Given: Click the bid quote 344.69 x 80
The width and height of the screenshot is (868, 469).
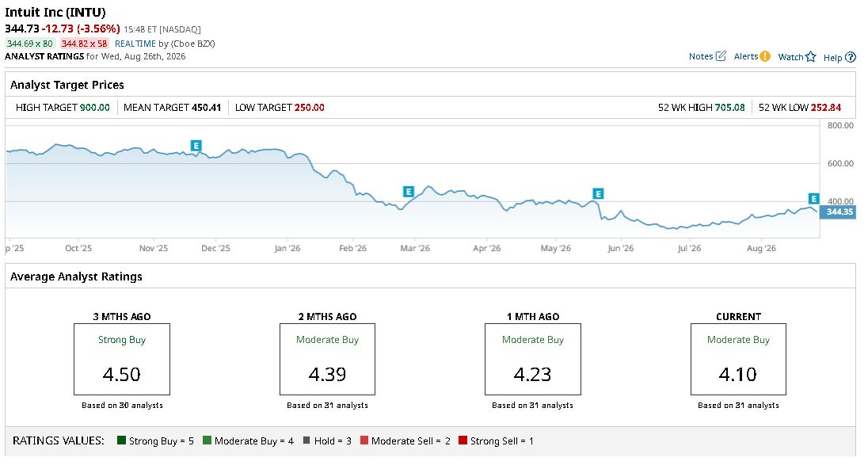Looking at the screenshot, I should [x=30, y=44].
